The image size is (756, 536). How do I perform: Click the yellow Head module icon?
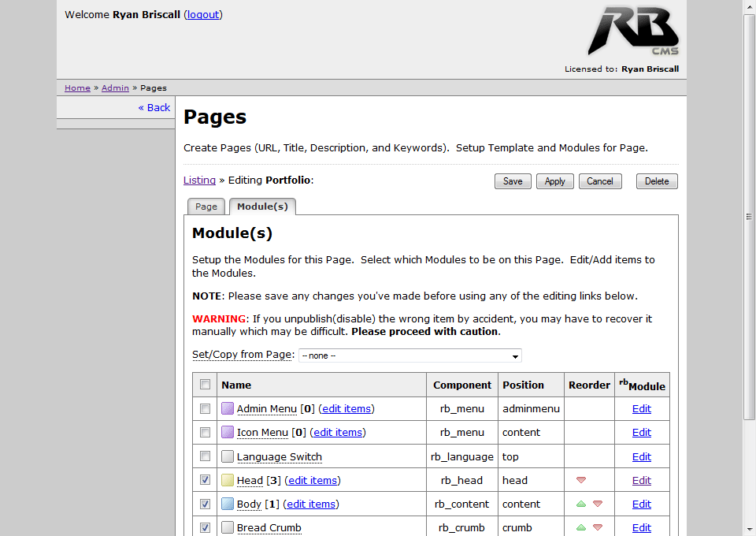228,480
